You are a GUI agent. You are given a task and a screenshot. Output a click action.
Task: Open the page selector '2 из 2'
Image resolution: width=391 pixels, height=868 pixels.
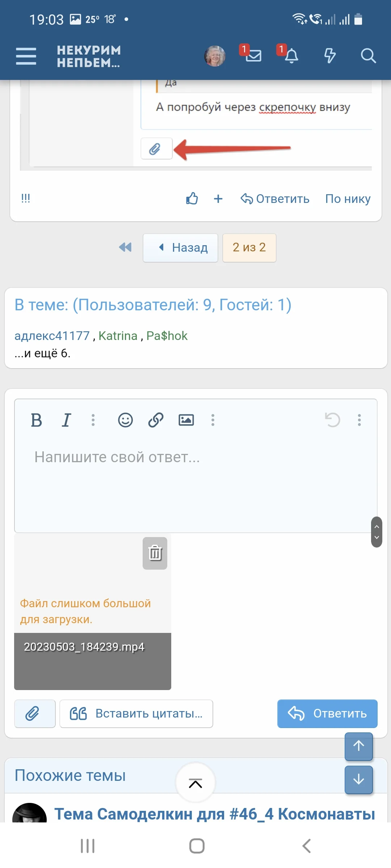coord(249,248)
